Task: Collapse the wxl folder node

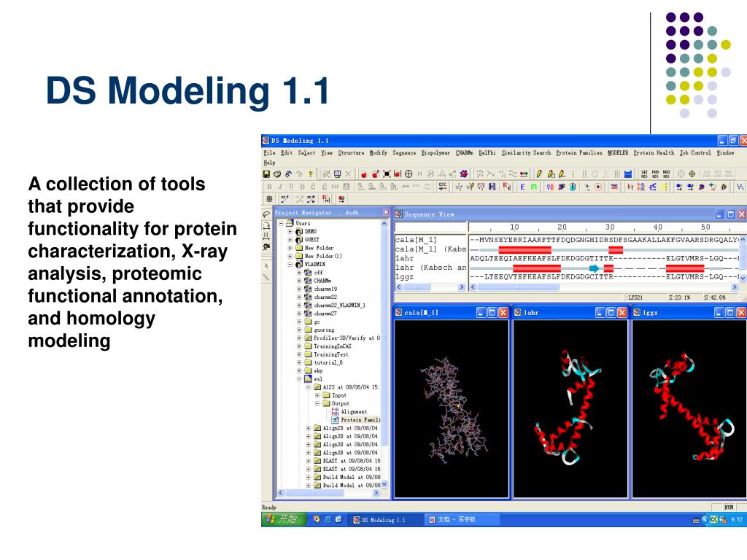Action: 298,379
